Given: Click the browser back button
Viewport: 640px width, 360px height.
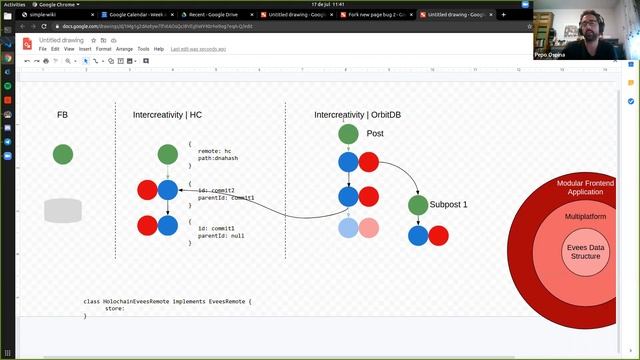Looking at the screenshot, I should 22,27.
